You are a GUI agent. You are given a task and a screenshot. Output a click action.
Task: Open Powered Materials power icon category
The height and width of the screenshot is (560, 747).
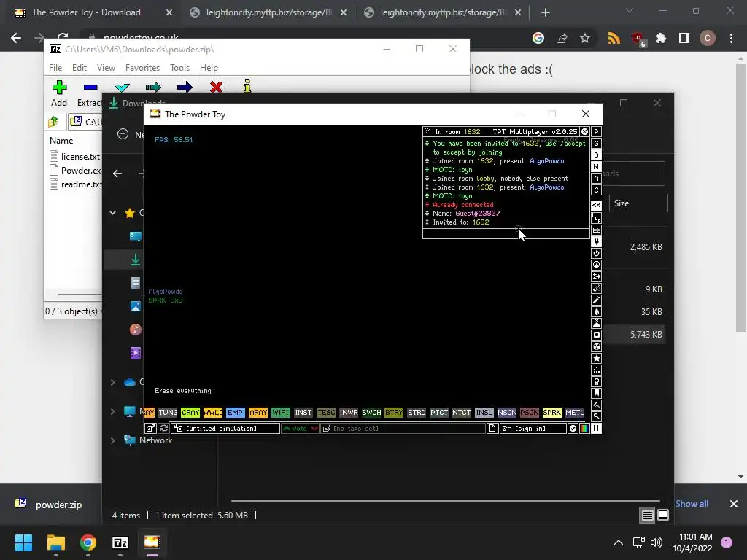596,253
